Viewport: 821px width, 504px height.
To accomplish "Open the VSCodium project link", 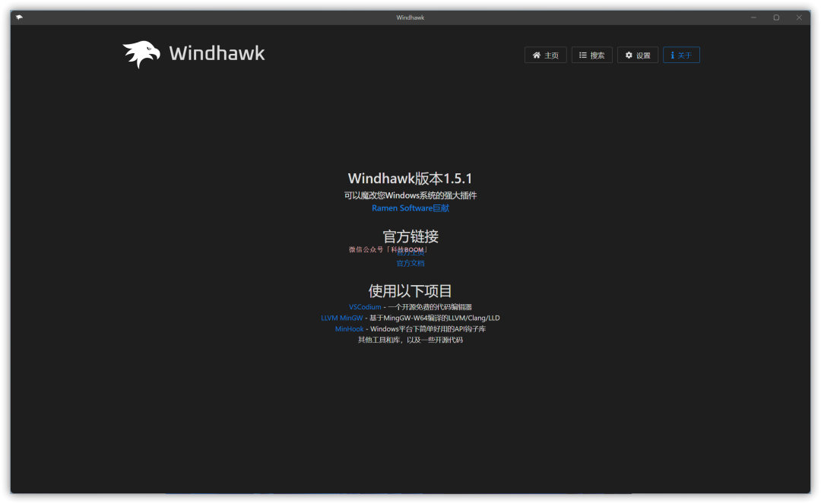I will click(365, 306).
